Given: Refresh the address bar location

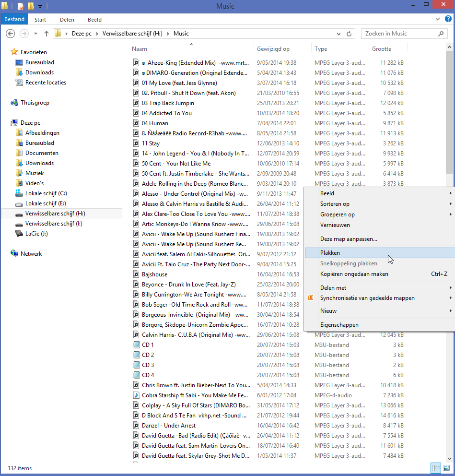Looking at the screenshot, I should pyautogui.click(x=349, y=34).
